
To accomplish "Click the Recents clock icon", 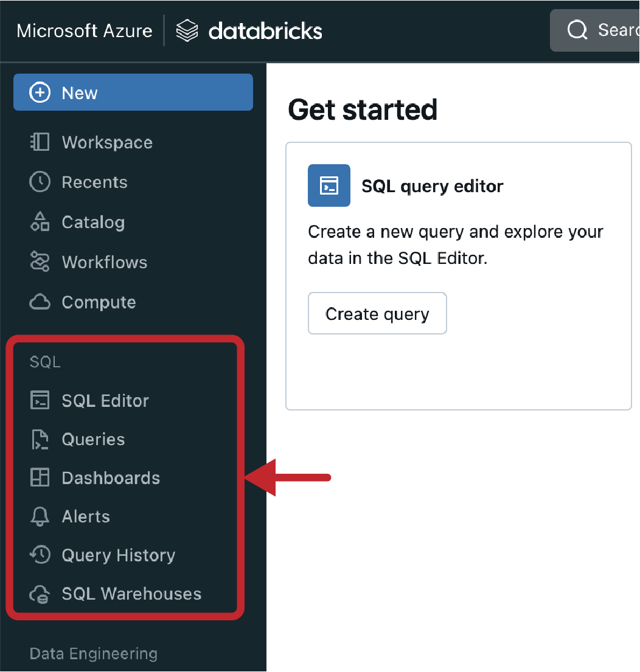I will [x=40, y=182].
